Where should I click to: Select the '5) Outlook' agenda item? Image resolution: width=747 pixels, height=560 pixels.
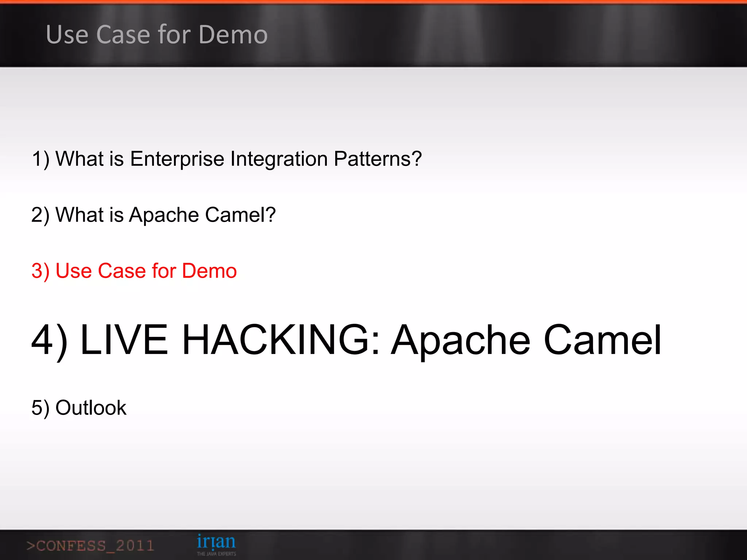coord(79,408)
